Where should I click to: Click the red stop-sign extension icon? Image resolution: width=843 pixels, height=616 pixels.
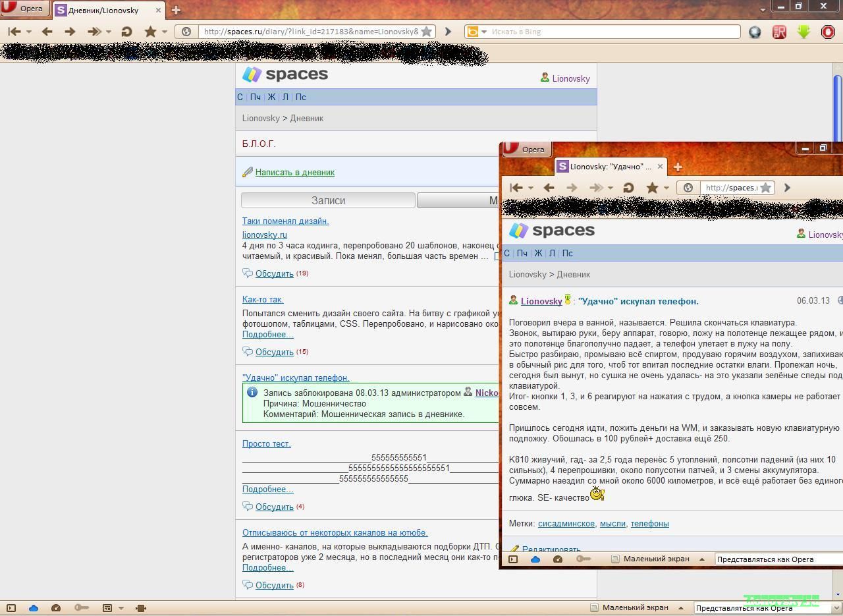[x=828, y=32]
